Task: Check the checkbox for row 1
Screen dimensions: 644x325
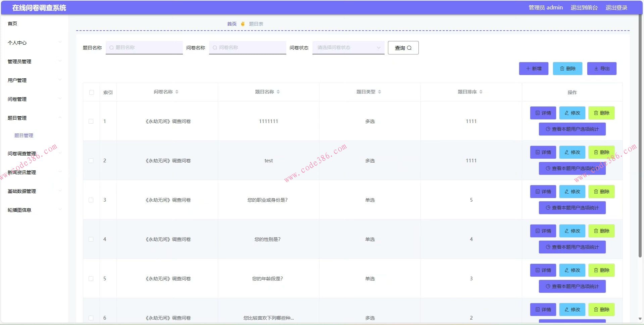Action: click(91, 121)
